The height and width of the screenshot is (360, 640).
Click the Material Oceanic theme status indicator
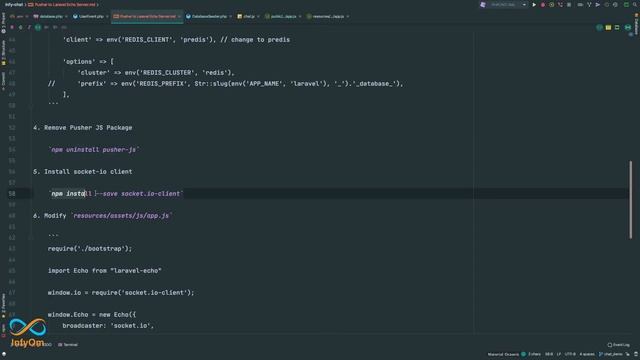click(507, 354)
